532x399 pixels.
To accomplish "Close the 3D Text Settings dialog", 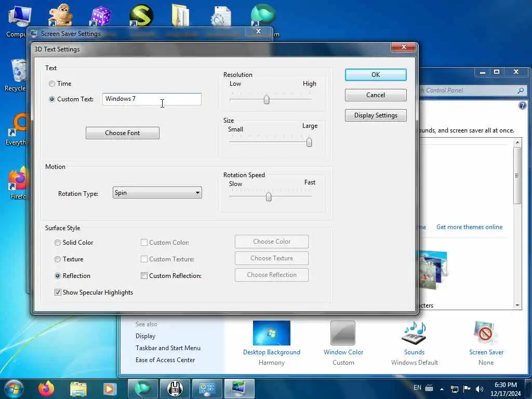I will pos(403,47).
